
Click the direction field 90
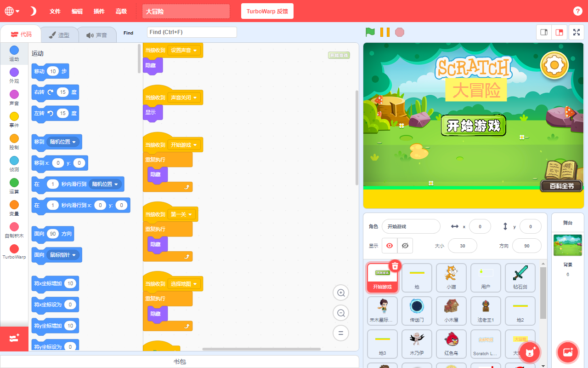[527, 246]
